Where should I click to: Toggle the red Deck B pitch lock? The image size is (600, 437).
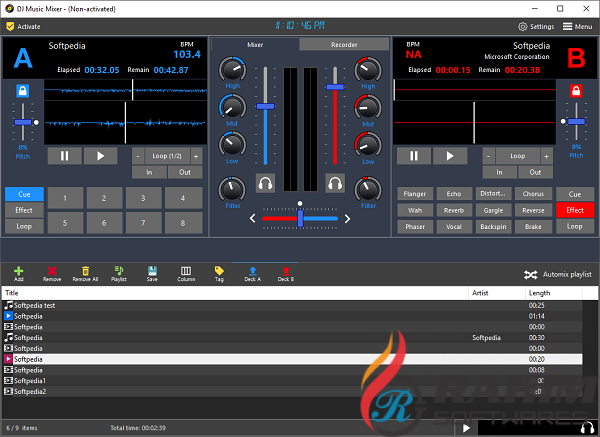click(x=575, y=91)
